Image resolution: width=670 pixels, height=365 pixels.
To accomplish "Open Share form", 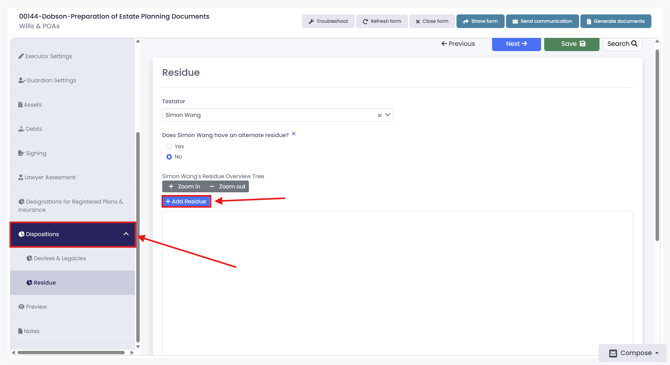I will point(480,21).
